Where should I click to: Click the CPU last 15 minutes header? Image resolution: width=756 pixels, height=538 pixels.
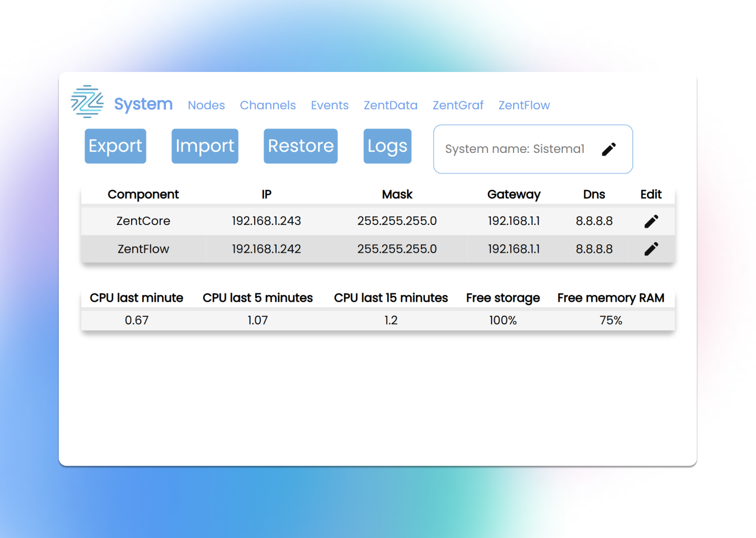(x=391, y=298)
